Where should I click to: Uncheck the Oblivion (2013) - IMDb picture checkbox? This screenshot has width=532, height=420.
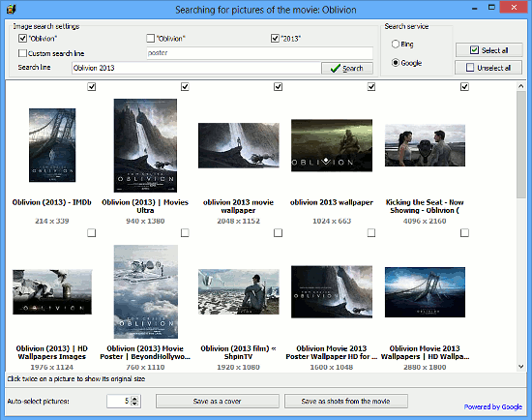point(92,86)
